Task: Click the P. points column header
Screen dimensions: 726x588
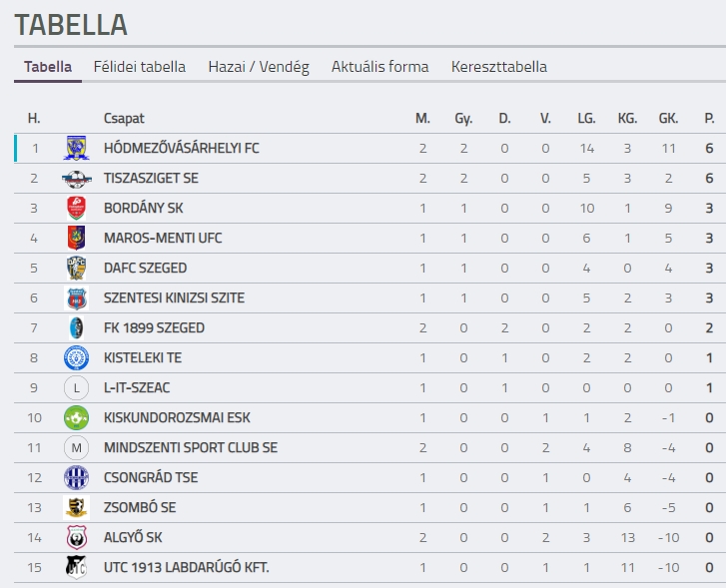Action: (x=709, y=119)
